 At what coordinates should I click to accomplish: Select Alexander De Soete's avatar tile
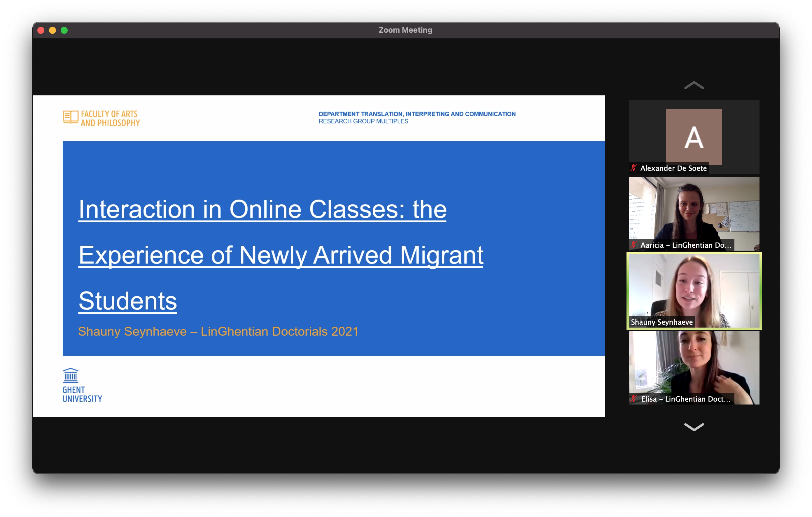click(694, 137)
